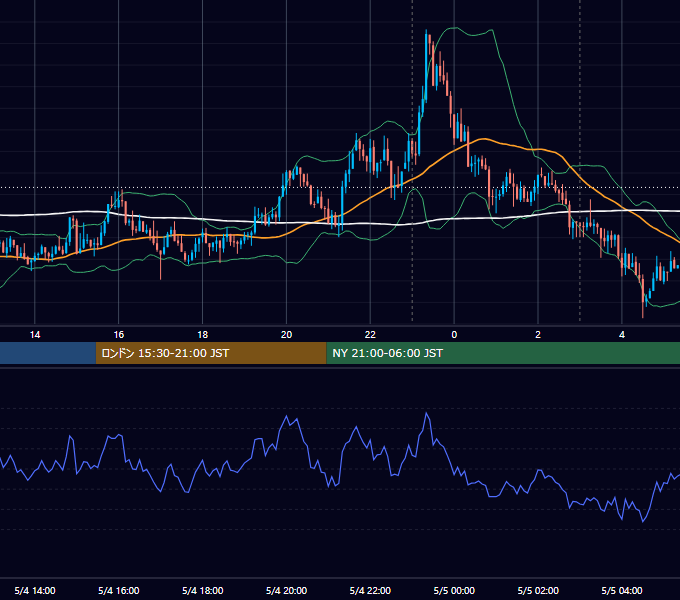Click the 16 hour label on chart axis
The height and width of the screenshot is (600, 680).
[x=118, y=335]
